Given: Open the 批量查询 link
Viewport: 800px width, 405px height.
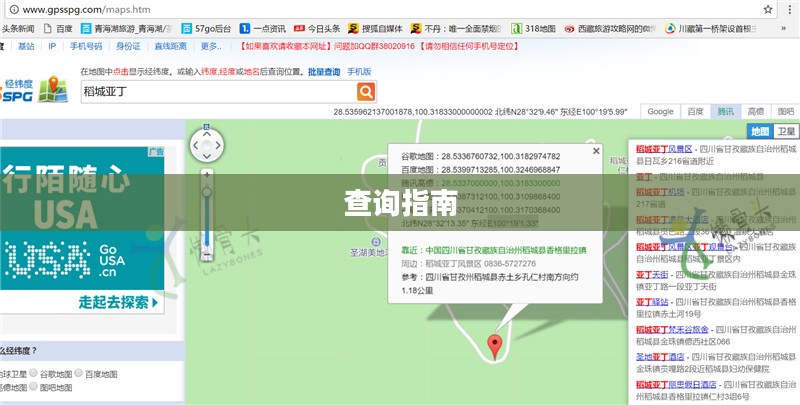Looking at the screenshot, I should pyautogui.click(x=324, y=72).
